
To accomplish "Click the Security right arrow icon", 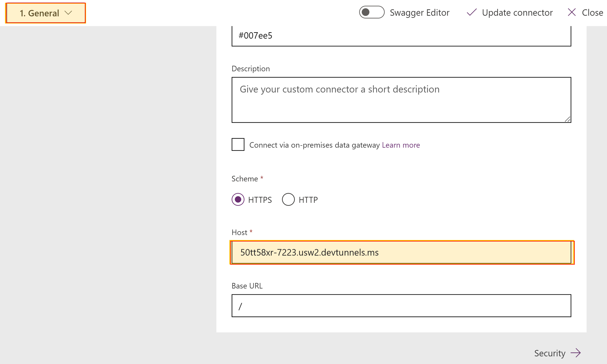I will coord(576,353).
